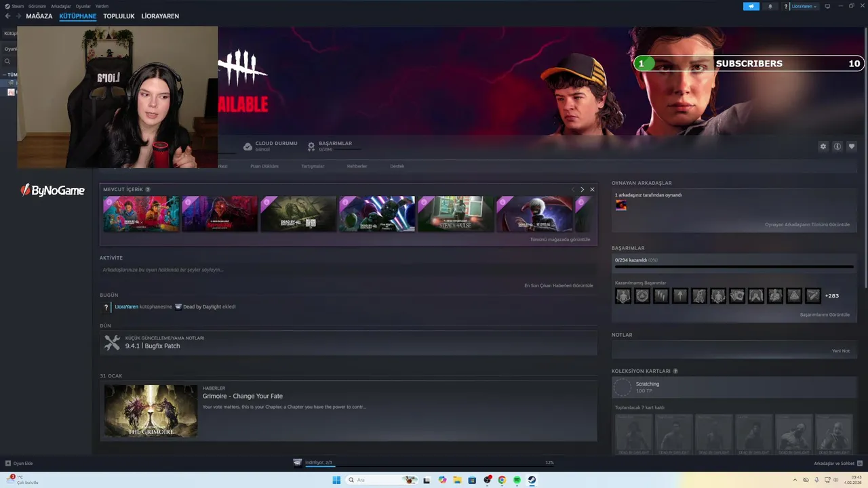Click the help icon next to MEVCUT İÇERİK
The width and height of the screenshot is (868, 488).
pos(148,190)
